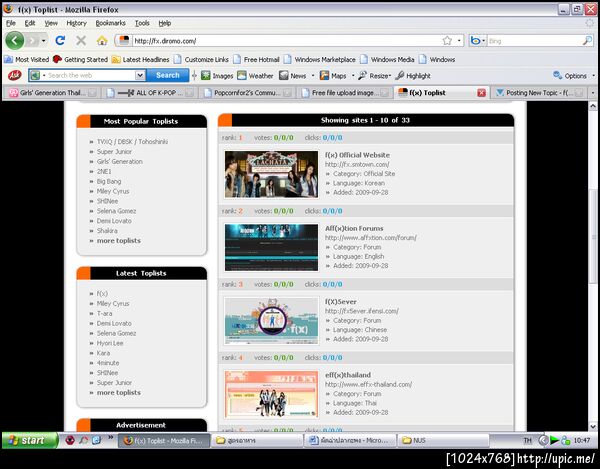Click the Highlight tool on Ask toolbar
Screen dimensions: 600x469
[x=413, y=76]
